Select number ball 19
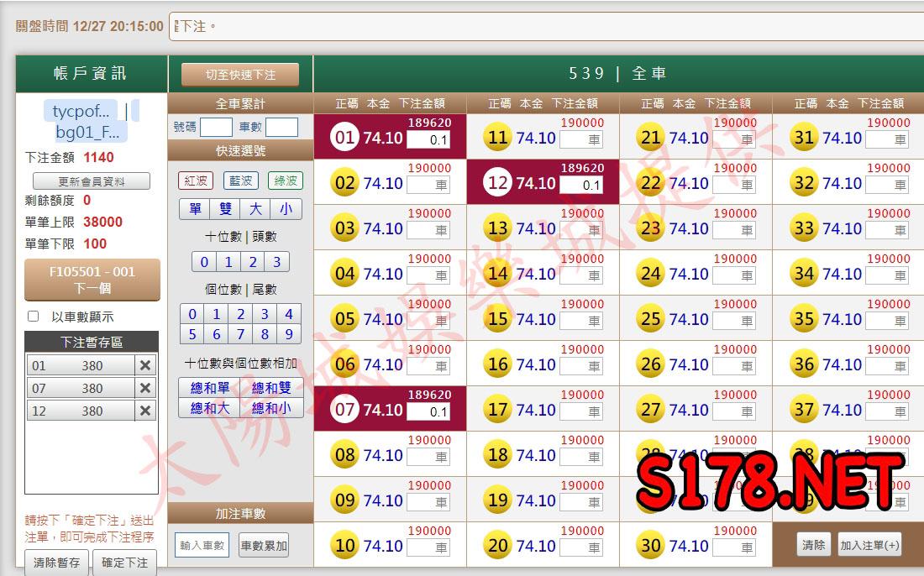The height and width of the screenshot is (576, 924). tap(498, 500)
